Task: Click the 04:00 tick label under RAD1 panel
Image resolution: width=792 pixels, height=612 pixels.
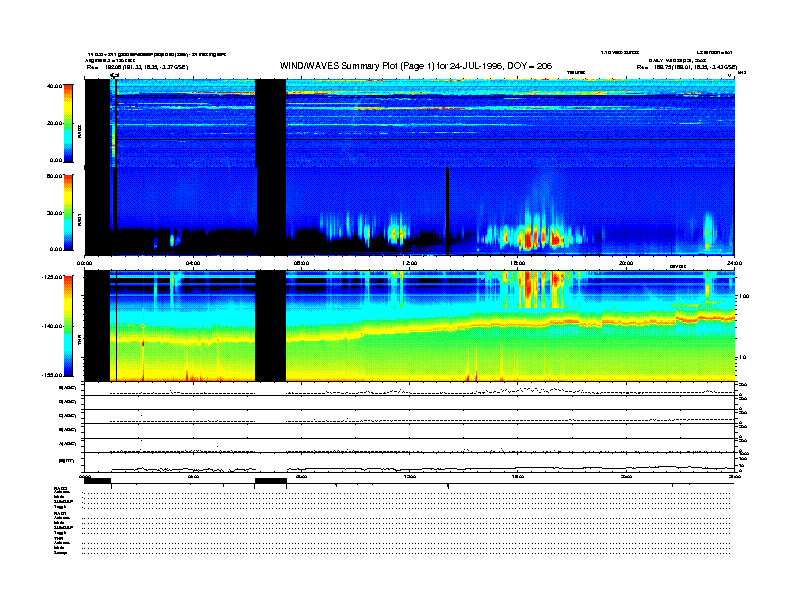Action: pos(193,263)
